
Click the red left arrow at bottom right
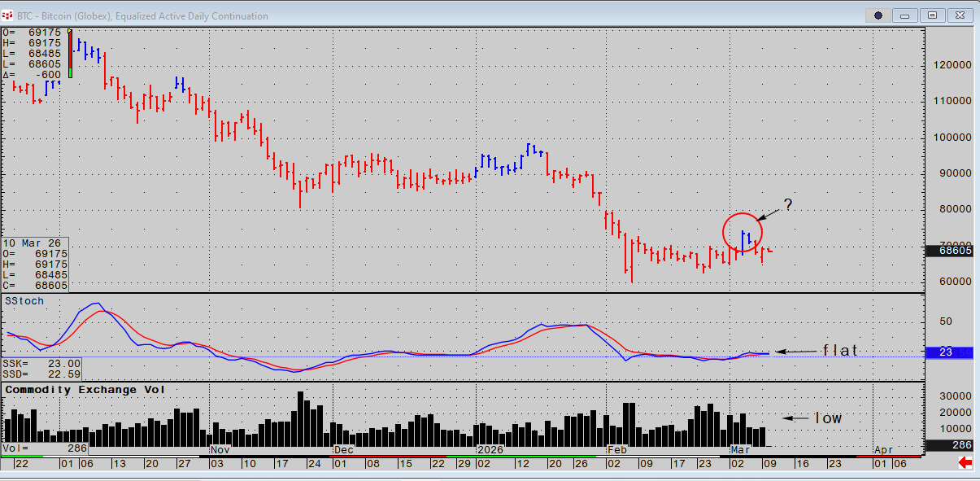click(x=966, y=462)
